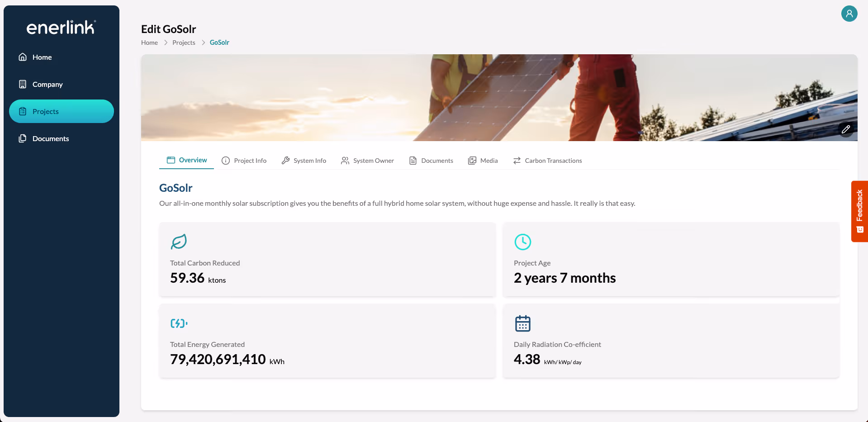Image resolution: width=868 pixels, height=422 pixels.
Task: Click the clock icon in Project Age card
Action: tap(523, 242)
